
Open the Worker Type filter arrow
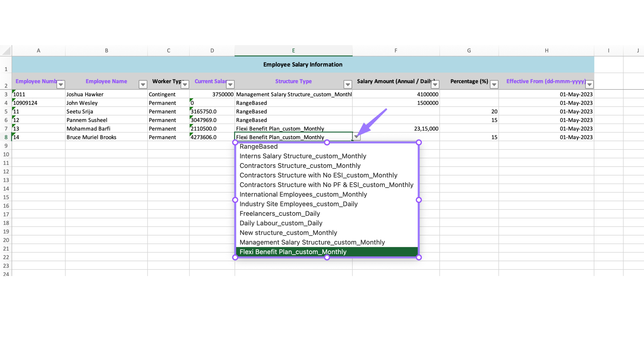coord(185,84)
